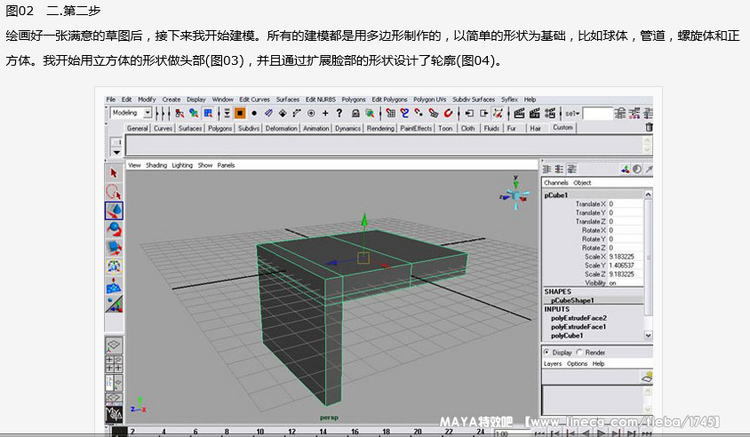Click the help question mark icon
This screenshot has width=750, height=437.
pyautogui.click(x=339, y=113)
